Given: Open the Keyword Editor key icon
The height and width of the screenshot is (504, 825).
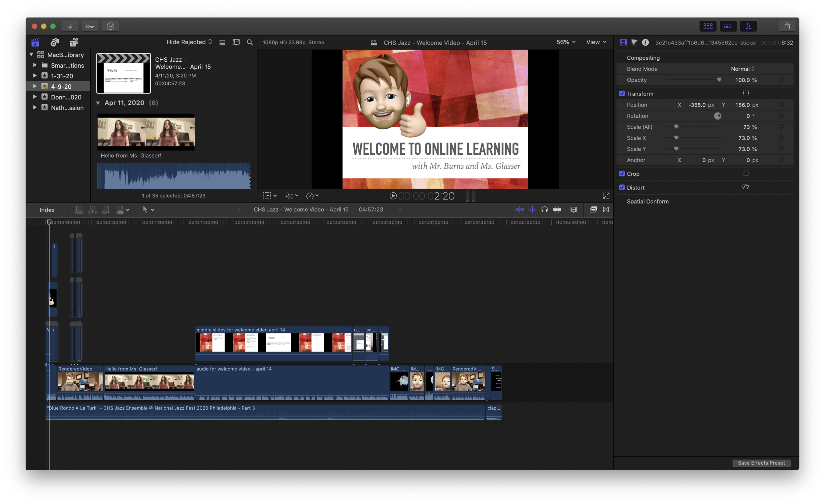Looking at the screenshot, I should (90, 26).
